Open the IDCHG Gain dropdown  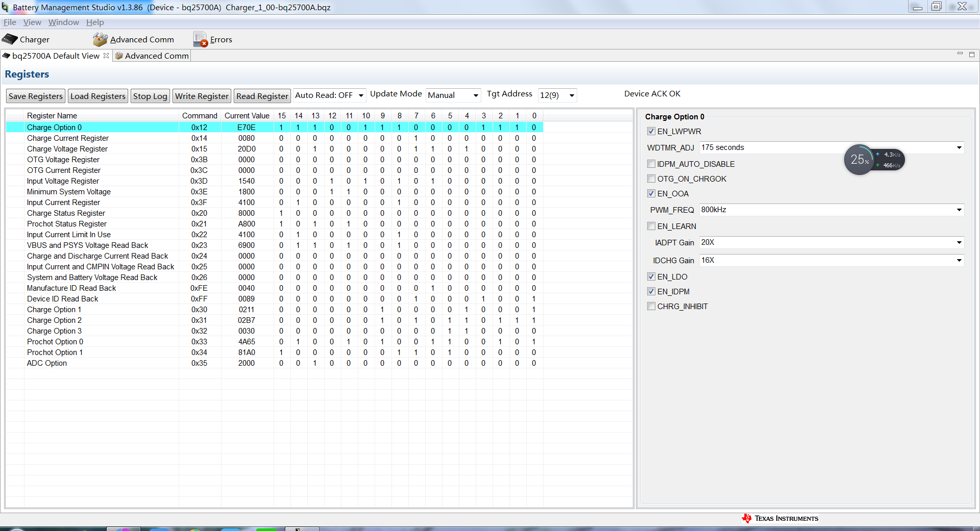[x=831, y=260]
